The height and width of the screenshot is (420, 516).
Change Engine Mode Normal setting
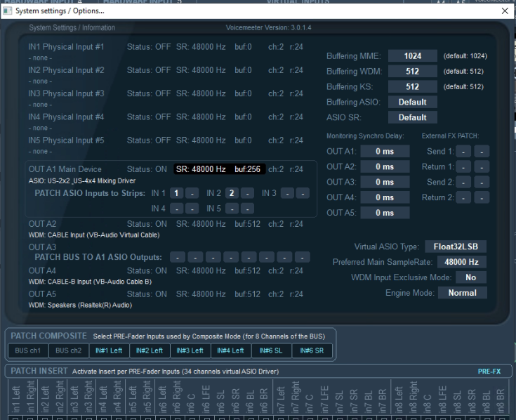tap(463, 293)
